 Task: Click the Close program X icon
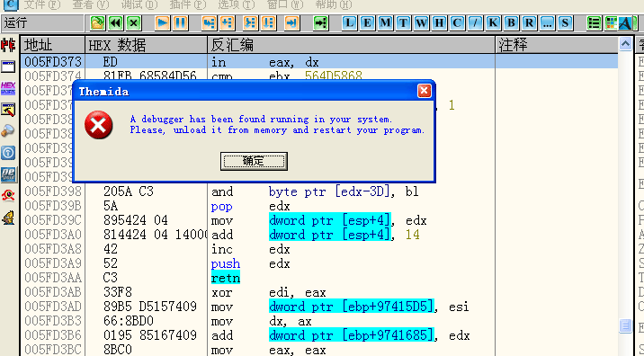point(133,22)
